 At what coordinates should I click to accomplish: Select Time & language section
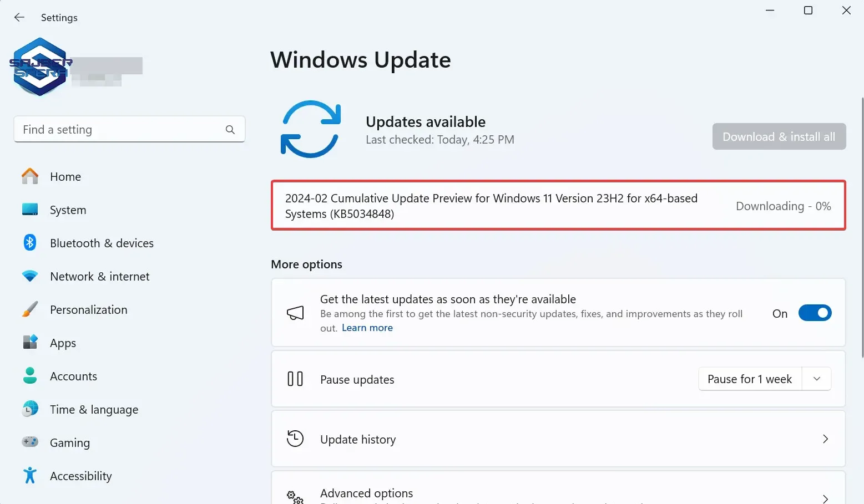[94, 410]
